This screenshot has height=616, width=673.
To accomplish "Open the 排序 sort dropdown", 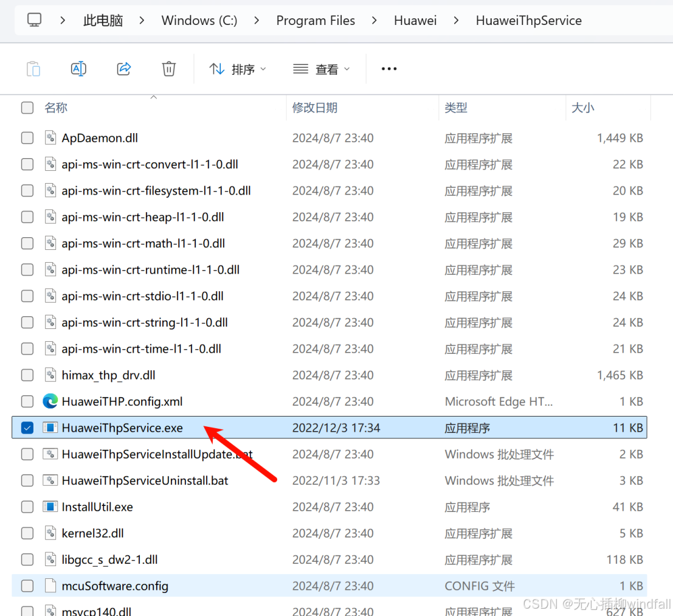I will tap(238, 69).
